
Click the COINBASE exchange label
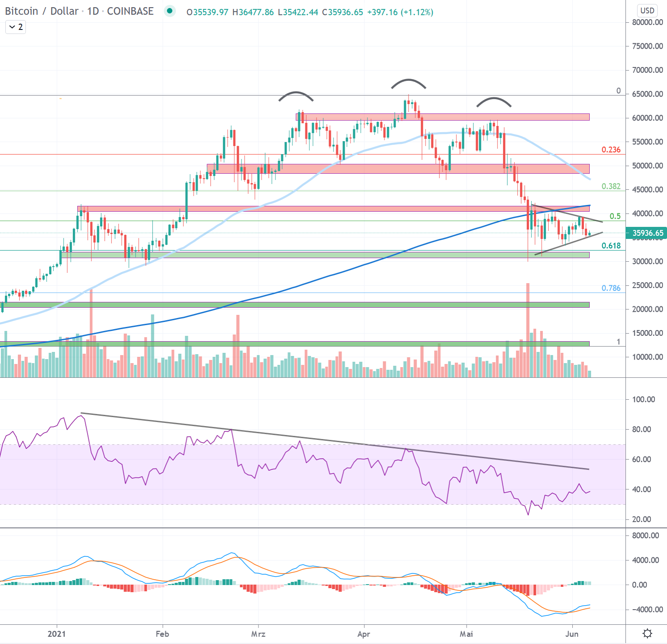point(130,11)
